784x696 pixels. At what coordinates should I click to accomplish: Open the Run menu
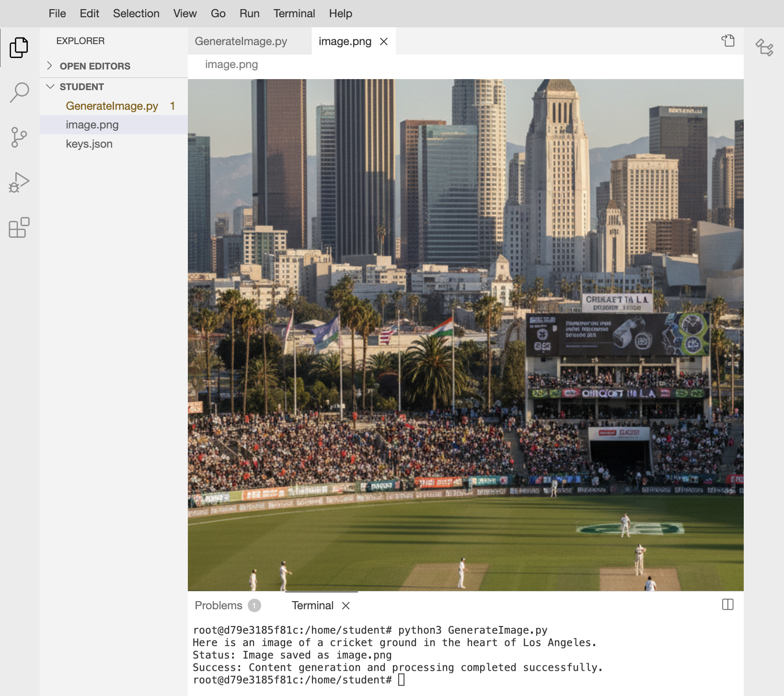(x=249, y=13)
